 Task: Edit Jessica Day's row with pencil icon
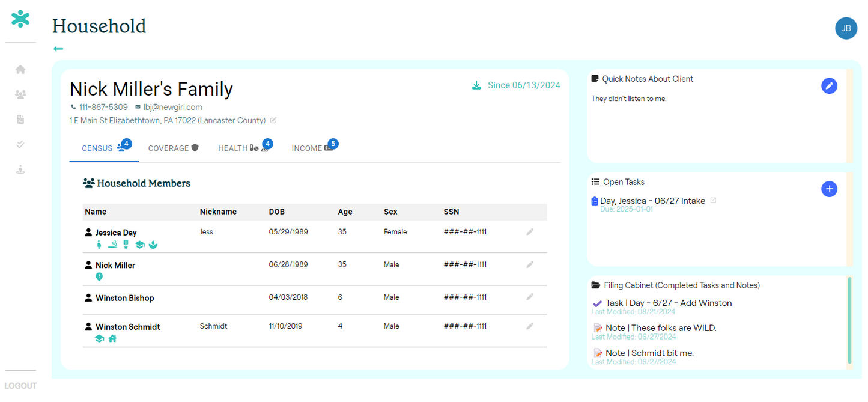(530, 232)
